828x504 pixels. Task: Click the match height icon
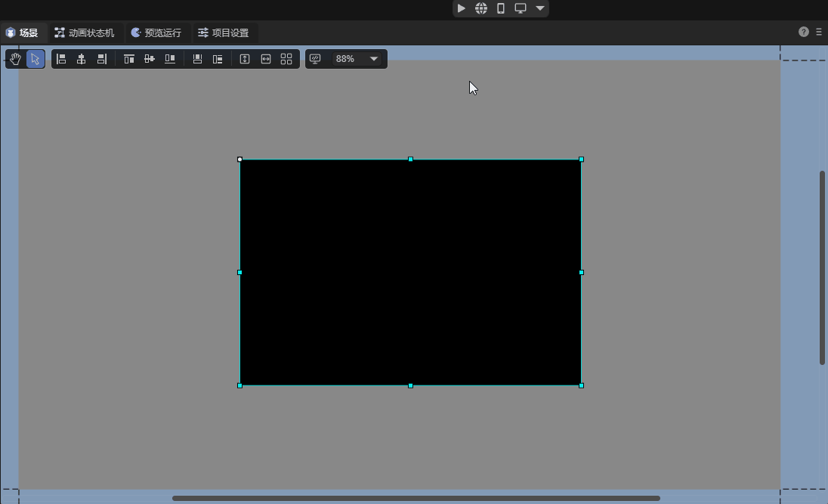pos(245,59)
